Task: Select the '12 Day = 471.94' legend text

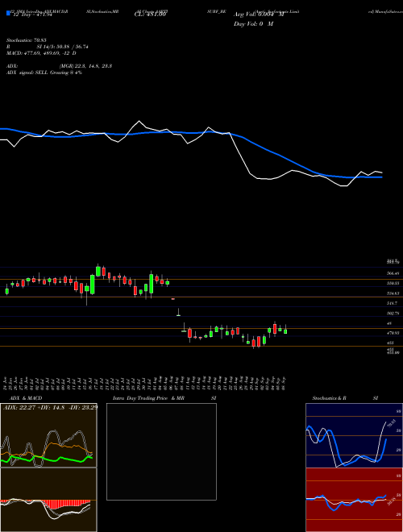Action: click(x=31, y=15)
